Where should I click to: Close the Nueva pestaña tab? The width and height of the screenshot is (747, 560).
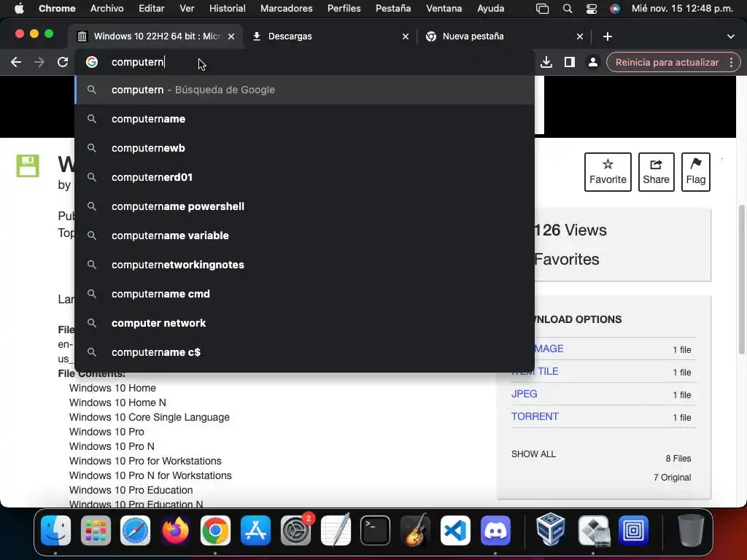point(580,36)
